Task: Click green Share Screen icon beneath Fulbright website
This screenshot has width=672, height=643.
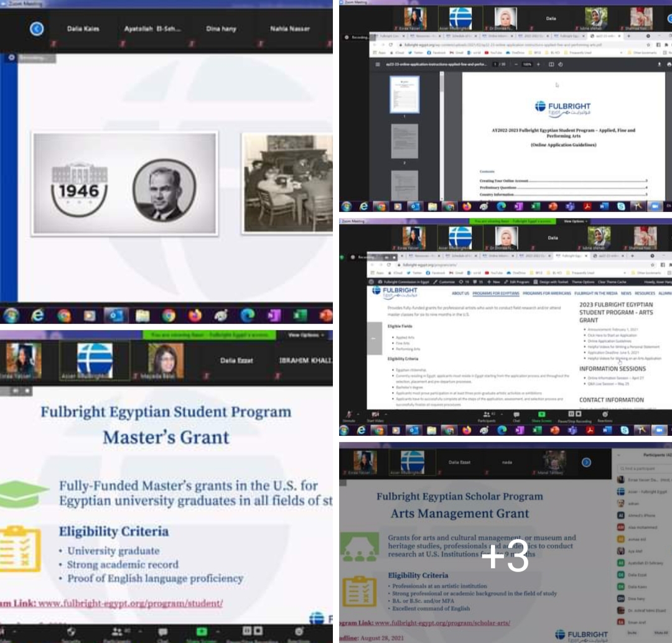Action: pyautogui.click(x=542, y=416)
